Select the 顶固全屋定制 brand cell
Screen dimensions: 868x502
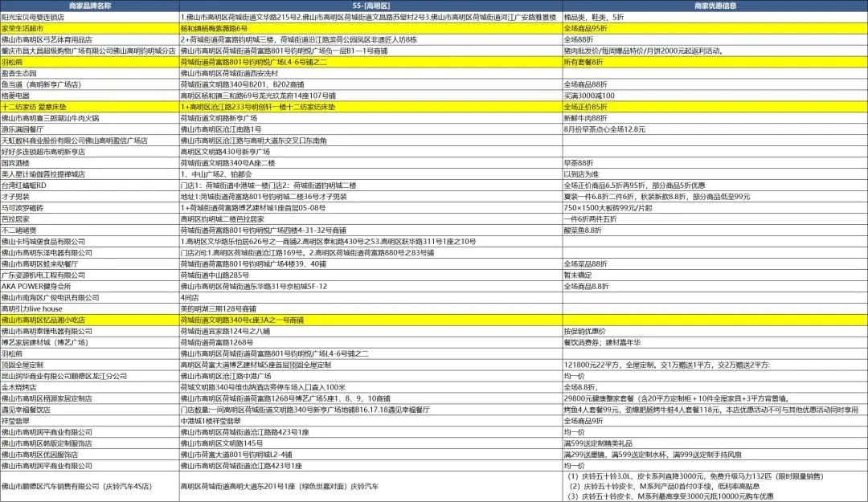(90, 365)
